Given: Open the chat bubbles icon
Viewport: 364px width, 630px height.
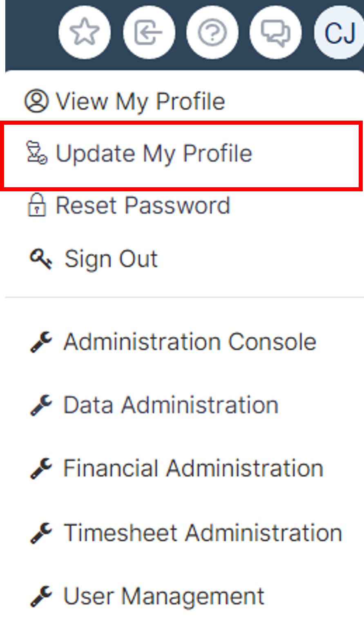Looking at the screenshot, I should point(276,32).
